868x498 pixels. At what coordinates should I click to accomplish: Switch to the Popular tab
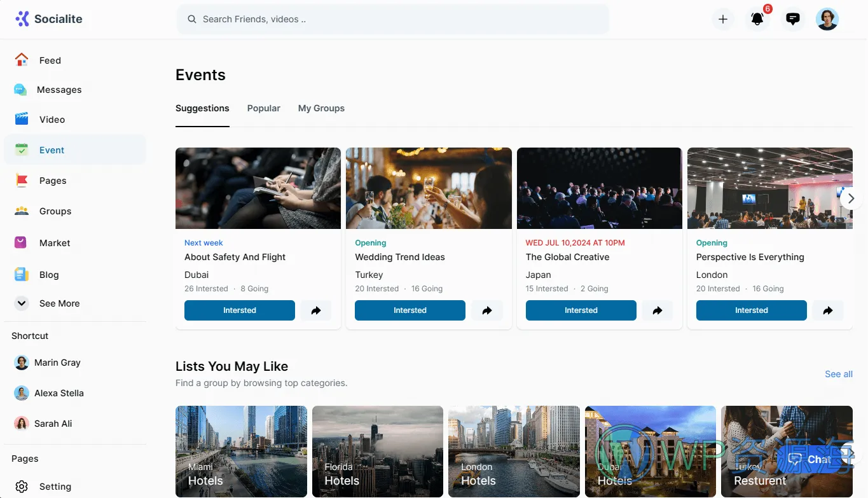pos(263,108)
